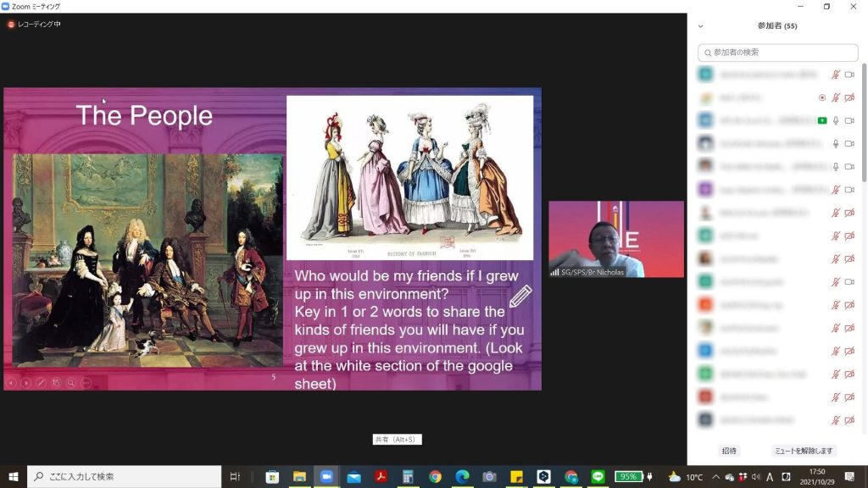Open Task View from taskbar
Image resolution: width=868 pixels, height=488 pixels.
point(236,476)
